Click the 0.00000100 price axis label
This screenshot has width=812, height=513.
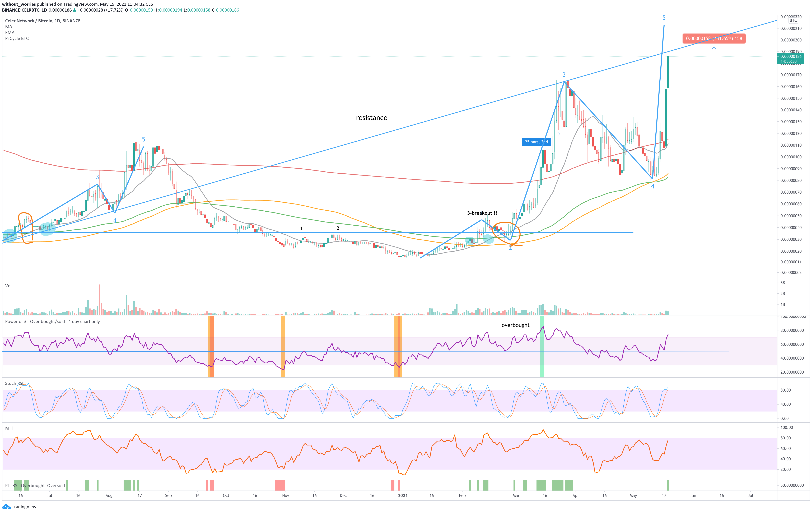[791, 157]
